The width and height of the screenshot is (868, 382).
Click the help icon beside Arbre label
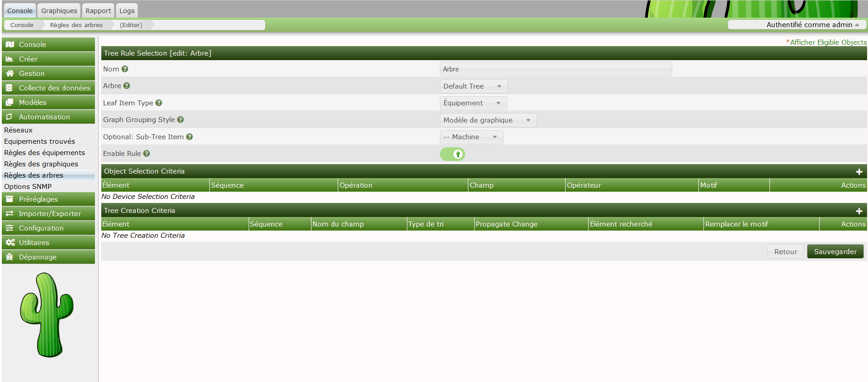click(127, 86)
